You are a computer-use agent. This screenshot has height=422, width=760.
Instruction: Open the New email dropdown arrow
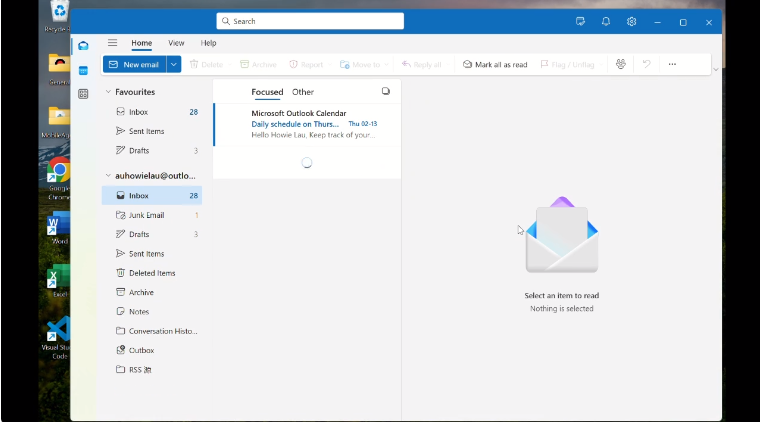click(x=174, y=64)
